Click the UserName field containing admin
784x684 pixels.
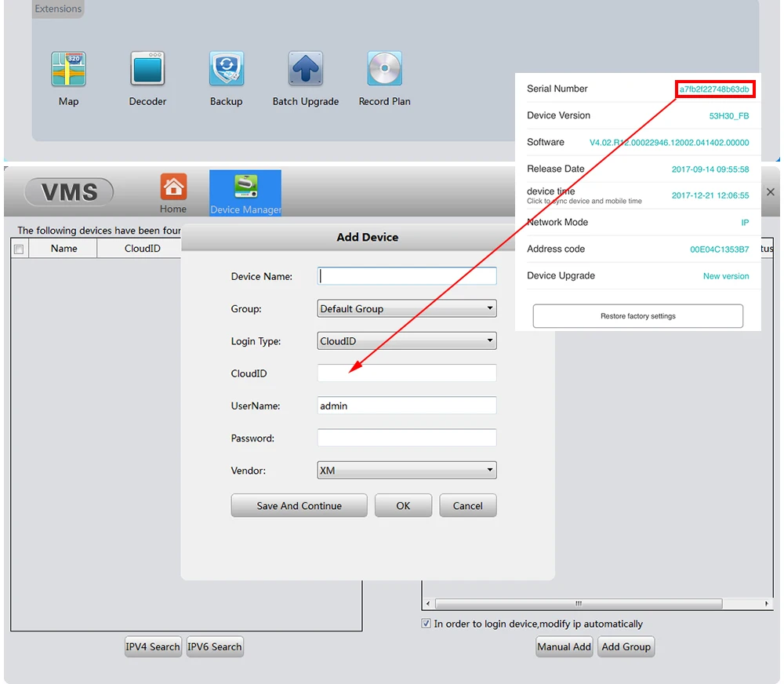tap(407, 406)
